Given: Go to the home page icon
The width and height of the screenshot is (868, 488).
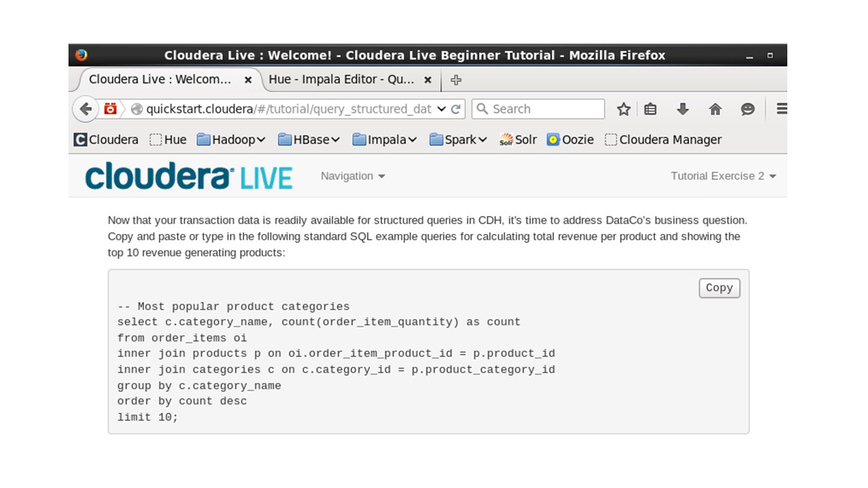Looking at the screenshot, I should pos(715,109).
